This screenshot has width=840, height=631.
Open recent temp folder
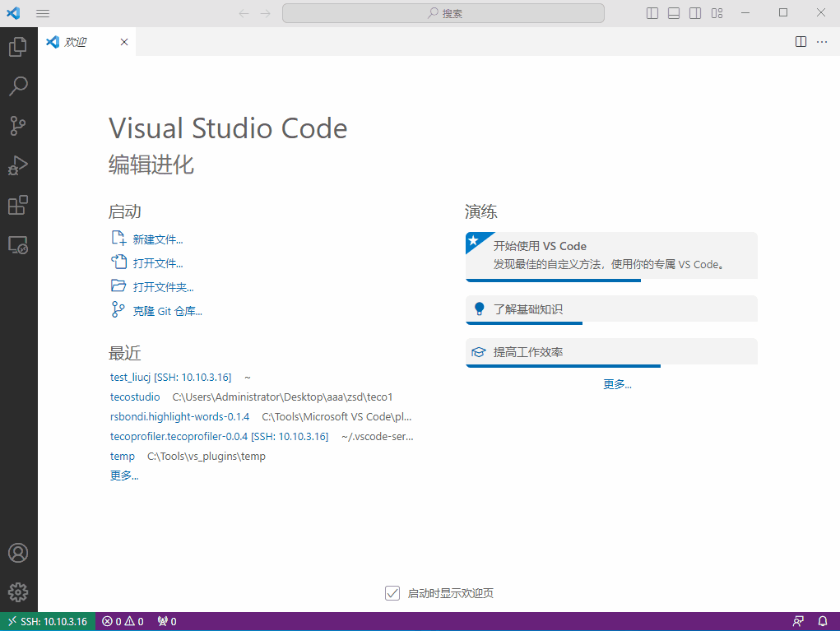click(122, 457)
